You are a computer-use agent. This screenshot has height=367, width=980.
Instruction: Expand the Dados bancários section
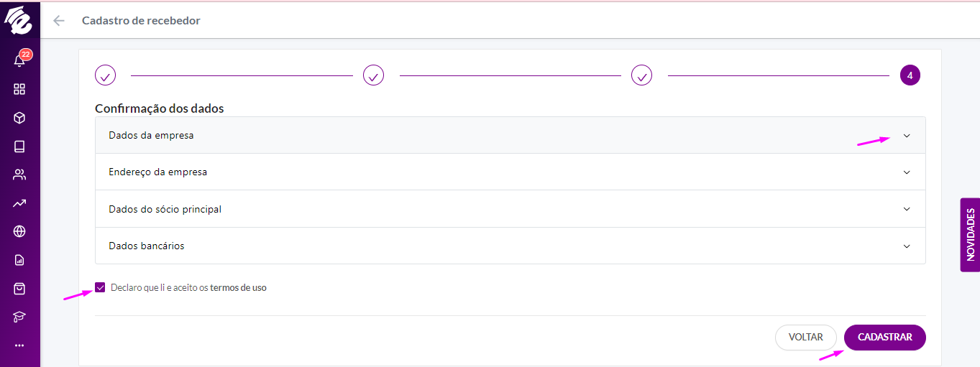coord(510,246)
